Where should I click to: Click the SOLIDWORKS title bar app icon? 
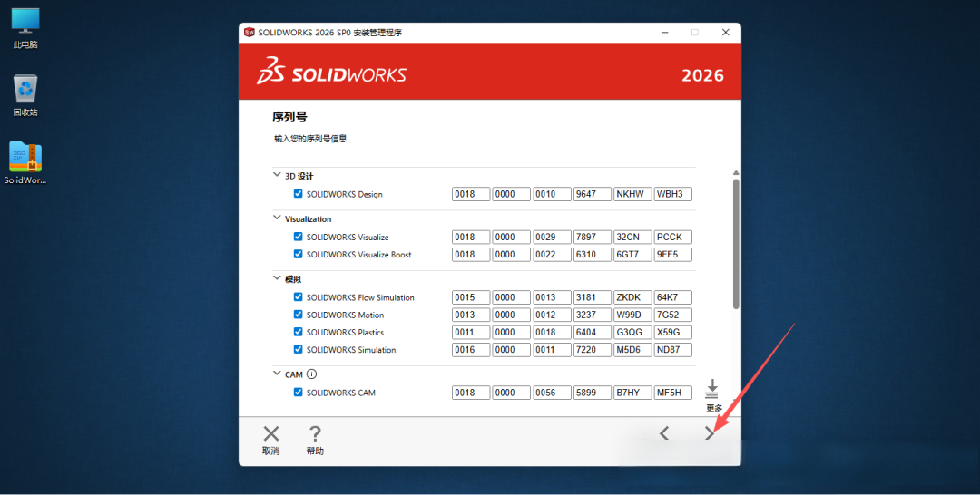250,33
